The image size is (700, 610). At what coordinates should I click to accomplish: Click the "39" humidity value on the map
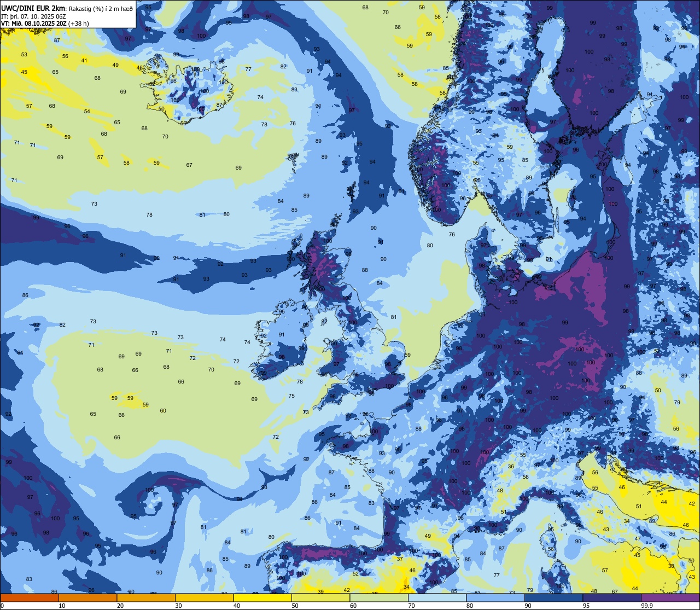pos(321,591)
